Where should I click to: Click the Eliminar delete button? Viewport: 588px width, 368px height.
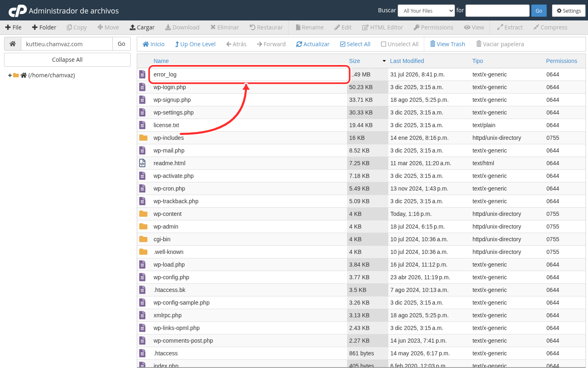tap(225, 27)
